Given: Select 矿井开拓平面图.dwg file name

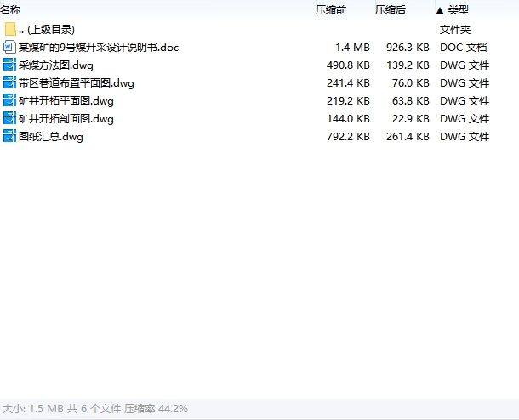Looking at the screenshot, I should pos(66,101).
